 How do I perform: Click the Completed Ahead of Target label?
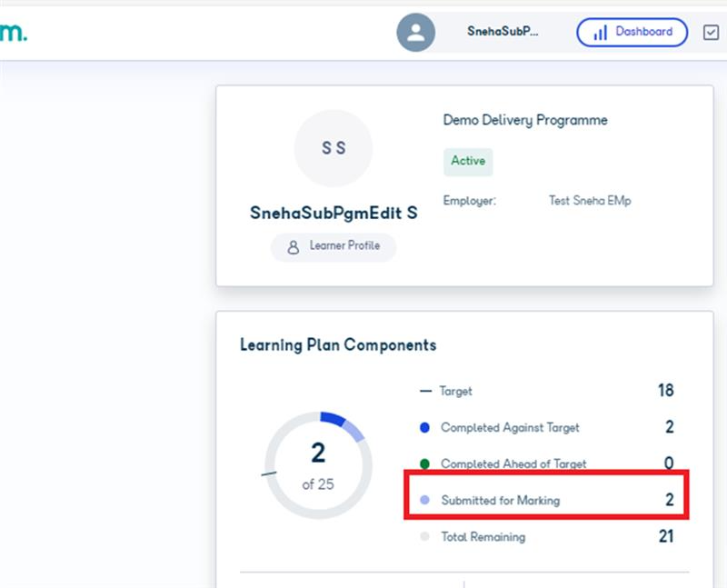(513, 463)
